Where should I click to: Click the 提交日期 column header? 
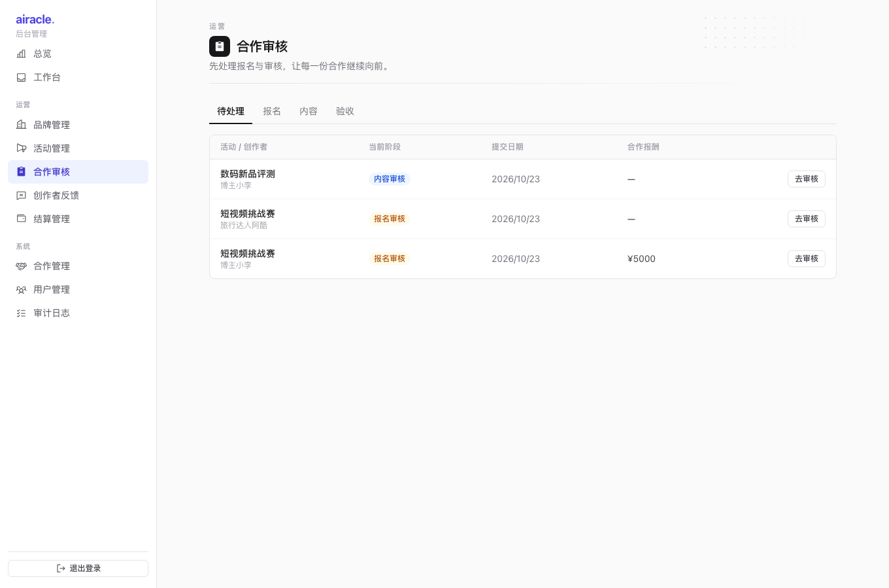[507, 147]
